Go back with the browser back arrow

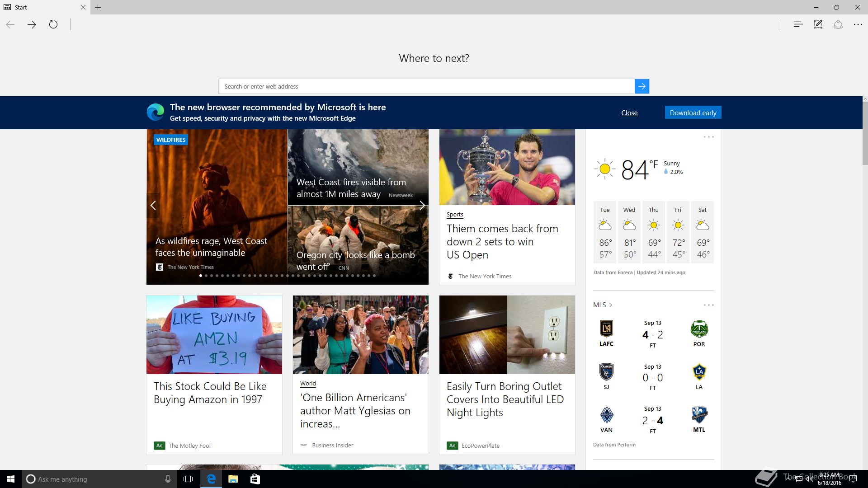(x=10, y=24)
